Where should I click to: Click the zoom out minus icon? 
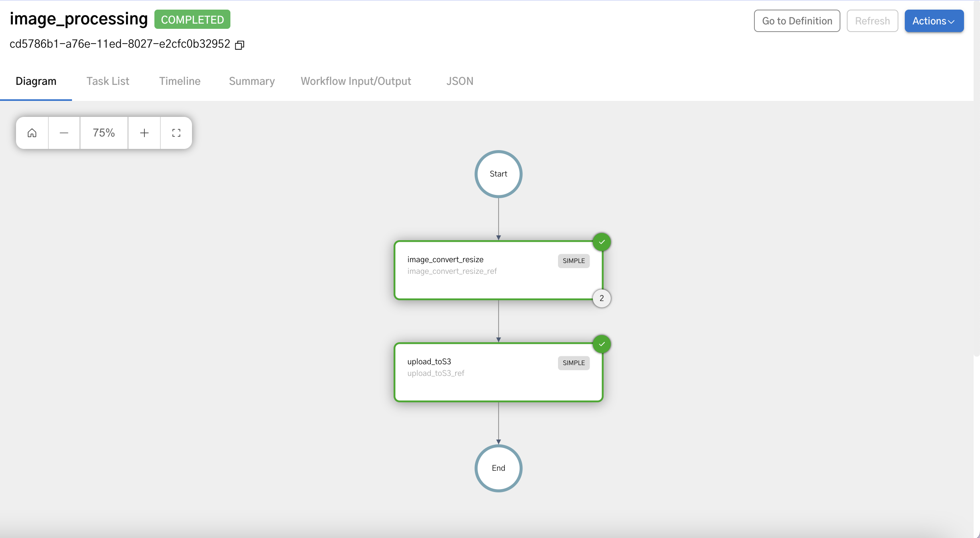point(64,132)
